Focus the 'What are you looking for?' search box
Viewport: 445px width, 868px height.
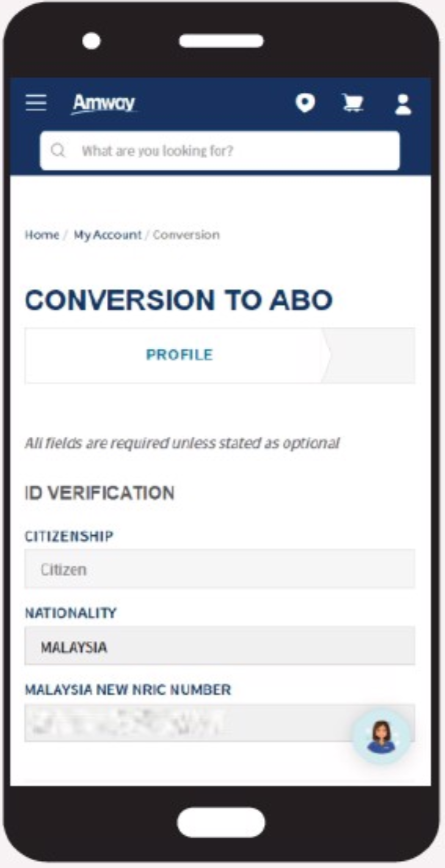tap(220, 151)
